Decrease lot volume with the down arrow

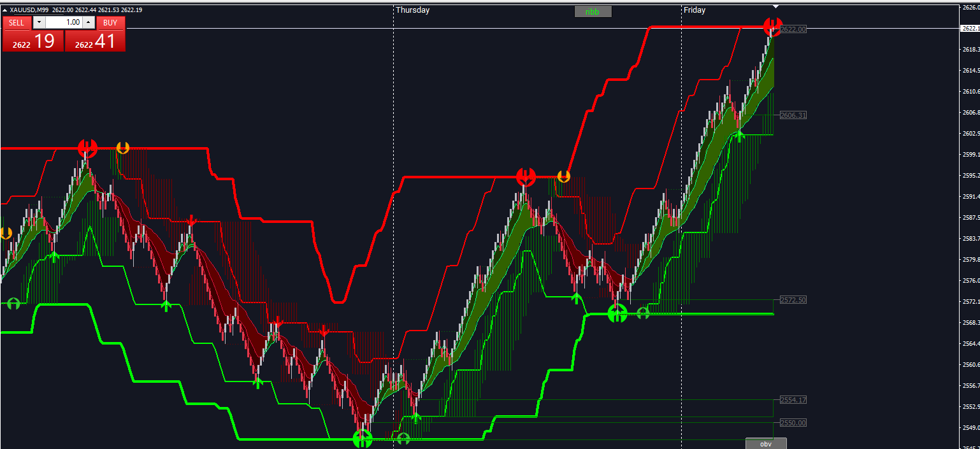pyautogui.click(x=39, y=22)
